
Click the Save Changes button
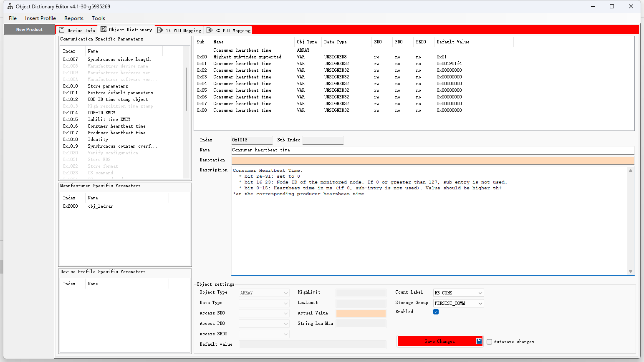(440, 341)
